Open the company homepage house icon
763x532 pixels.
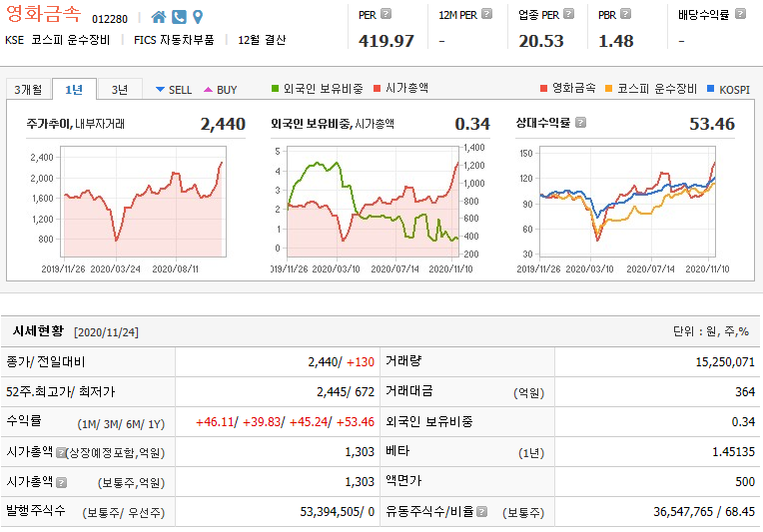[x=158, y=17]
